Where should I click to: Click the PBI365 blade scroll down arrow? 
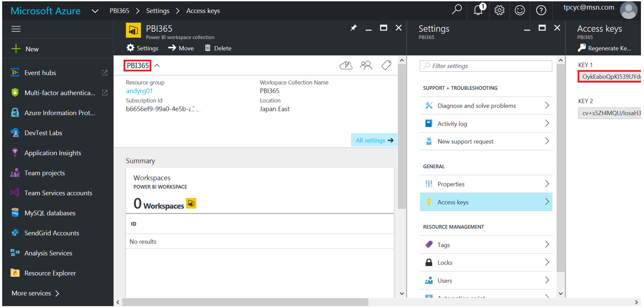click(x=402, y=294)
